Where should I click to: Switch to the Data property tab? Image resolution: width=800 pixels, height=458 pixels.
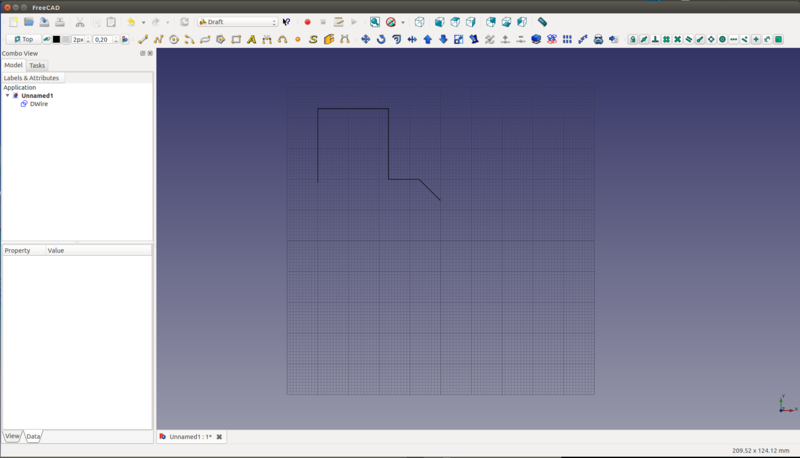click(x=33, y=437)
